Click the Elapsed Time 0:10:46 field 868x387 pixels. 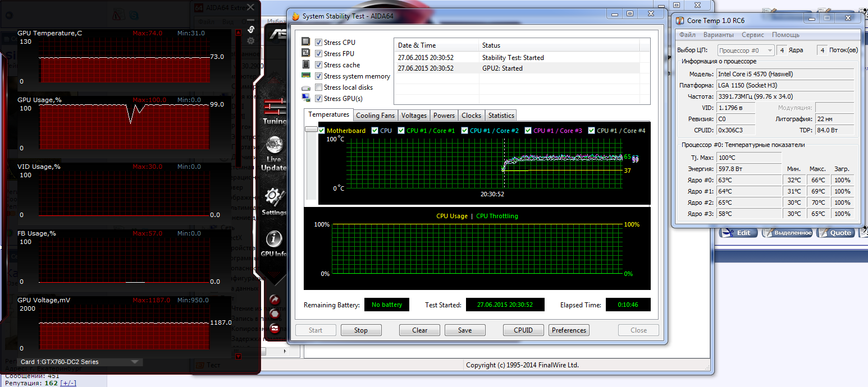(628, 305)
